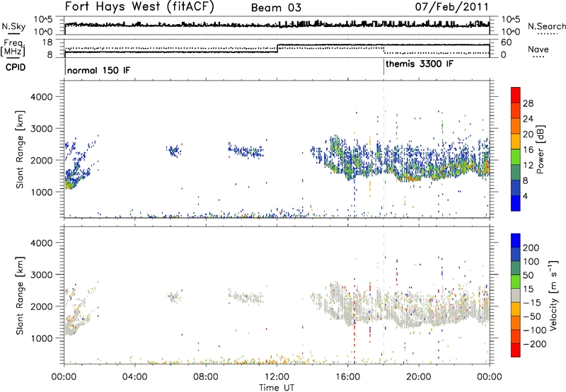Click the Power [dB] colorbar label
Viewport: 566px width, 392px height.
540,149
